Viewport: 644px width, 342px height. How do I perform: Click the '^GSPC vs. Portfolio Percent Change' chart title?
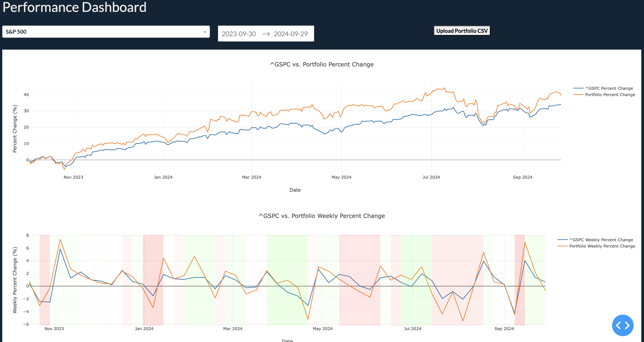[322, 64]
